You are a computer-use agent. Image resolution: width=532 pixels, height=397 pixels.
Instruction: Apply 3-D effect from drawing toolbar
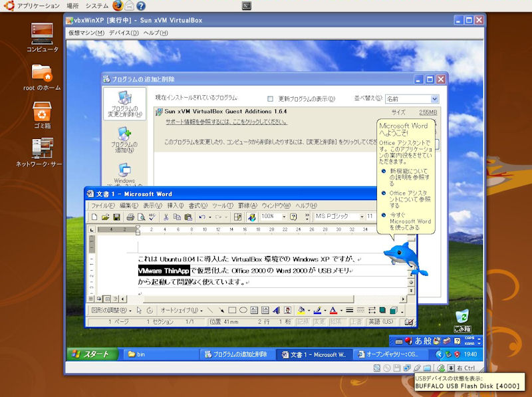tap(394, 310)
